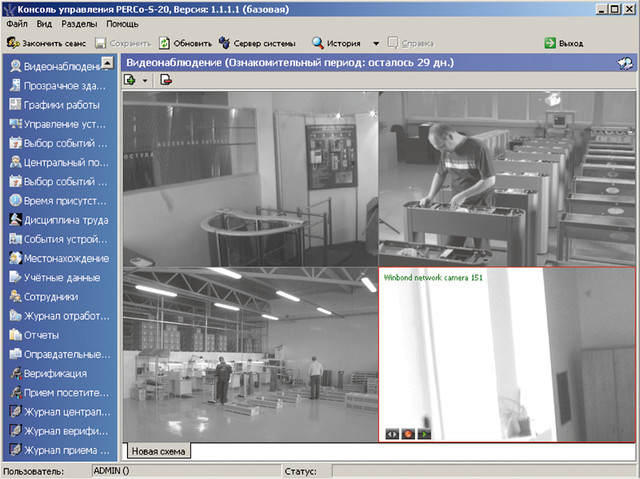Image resolution: width=640 pixels, height=479 pixels.
Task: Click the remove scheme icon in video toolbar
Action: point(165,80)
